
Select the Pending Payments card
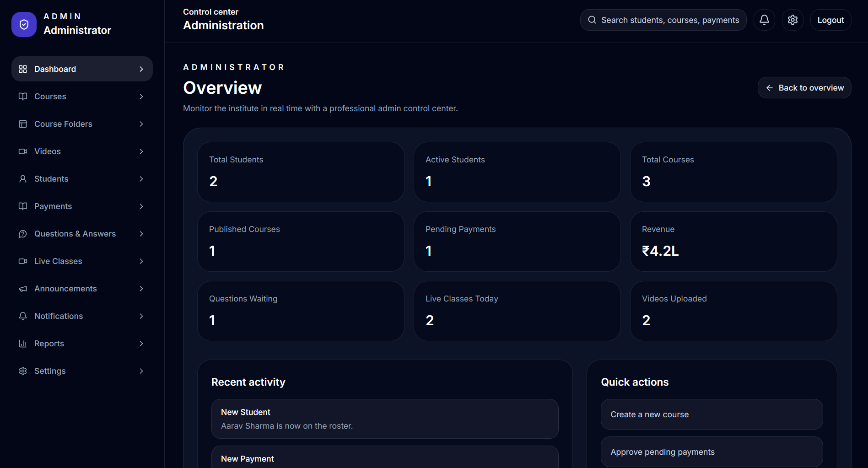click(x=517, y=242)
